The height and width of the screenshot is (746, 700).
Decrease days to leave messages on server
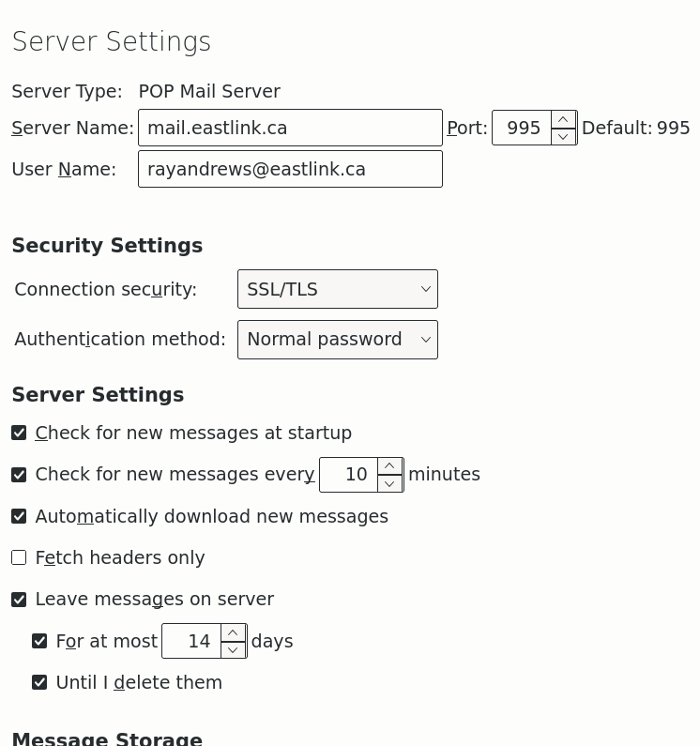pyautogui.click(x=233, y=649)
